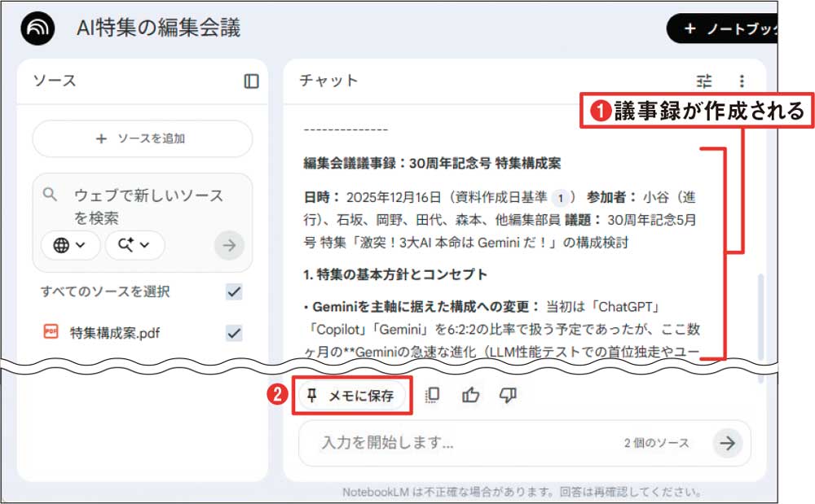Give the response a thumbs down
This screenshot has width=815, height=504.
(x=508, y=396)
